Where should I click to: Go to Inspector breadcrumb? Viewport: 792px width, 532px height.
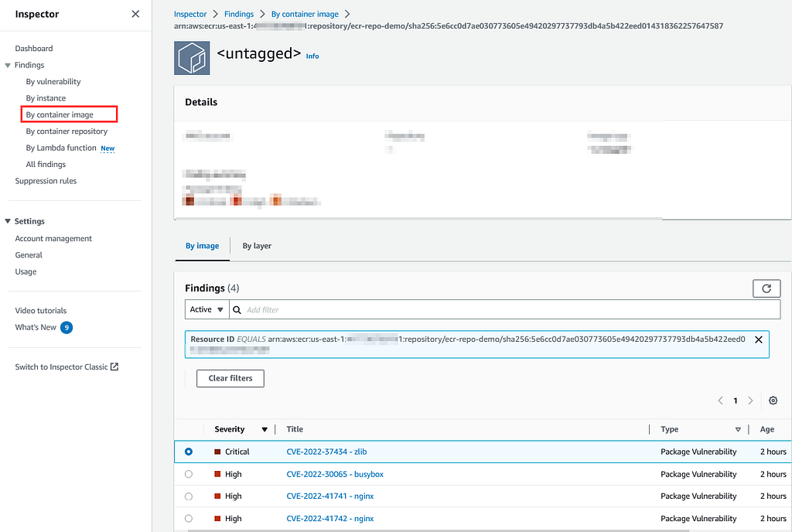click(x=190, y=14)
